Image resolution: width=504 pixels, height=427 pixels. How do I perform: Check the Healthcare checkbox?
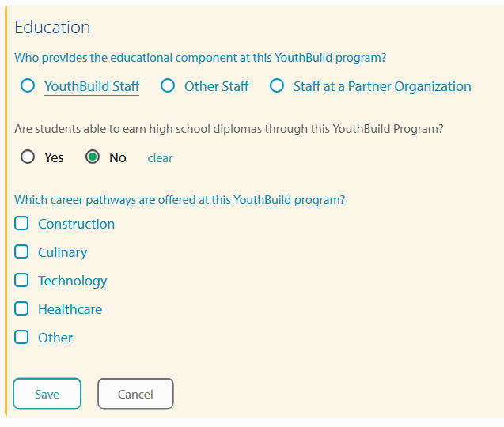pos(22,309)
